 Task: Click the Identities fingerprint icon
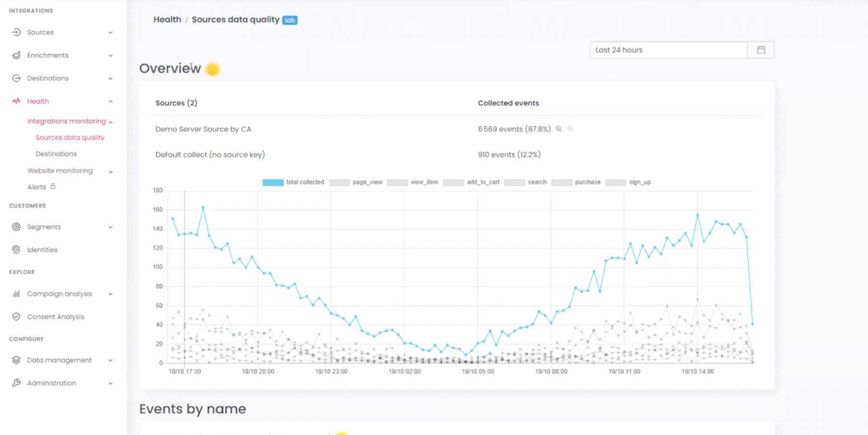point(16,250)
